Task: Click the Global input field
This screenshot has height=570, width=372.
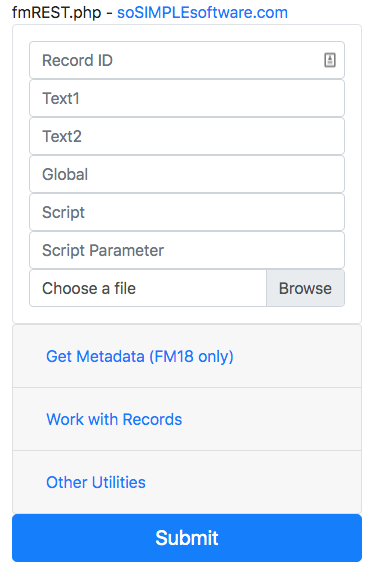Action: click(x=187, y=174)
